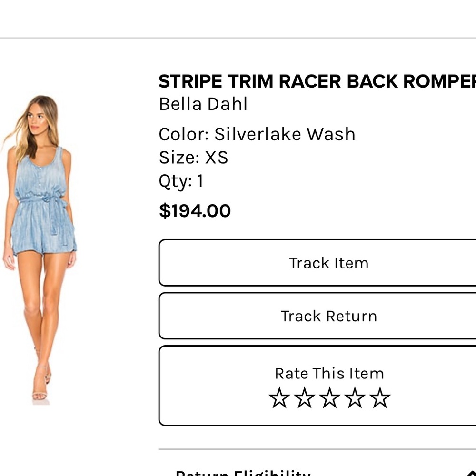
Task: Visit the Bella Dahl brand page
Action: [x=203, y=104]
